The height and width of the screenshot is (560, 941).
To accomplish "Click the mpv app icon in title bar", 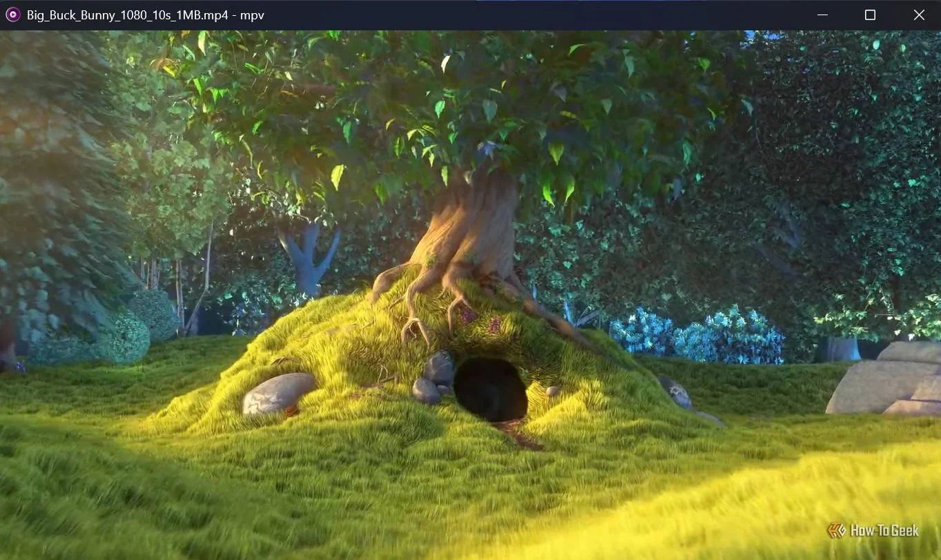I will [x=12, y=15].
